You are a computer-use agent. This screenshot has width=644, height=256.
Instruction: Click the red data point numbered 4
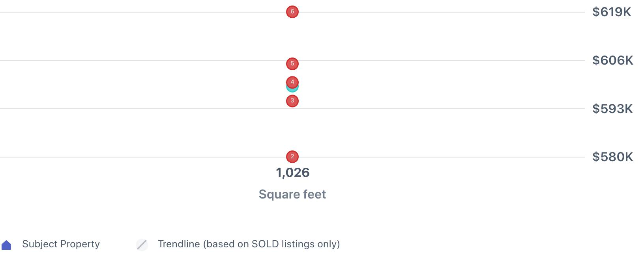[292, 82]
